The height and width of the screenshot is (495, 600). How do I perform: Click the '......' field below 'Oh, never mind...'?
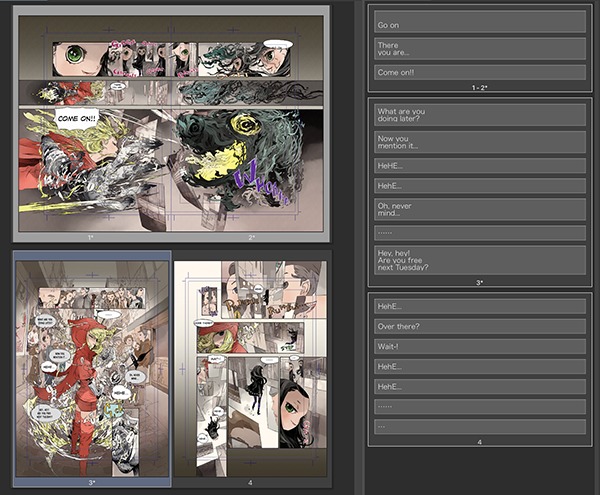tap(480, 233)
